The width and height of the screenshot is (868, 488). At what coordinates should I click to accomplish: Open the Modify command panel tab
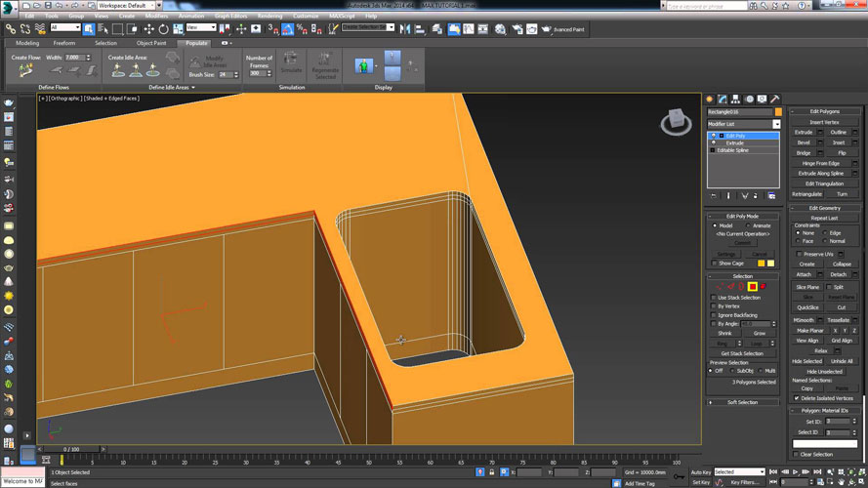coord(723,99)
